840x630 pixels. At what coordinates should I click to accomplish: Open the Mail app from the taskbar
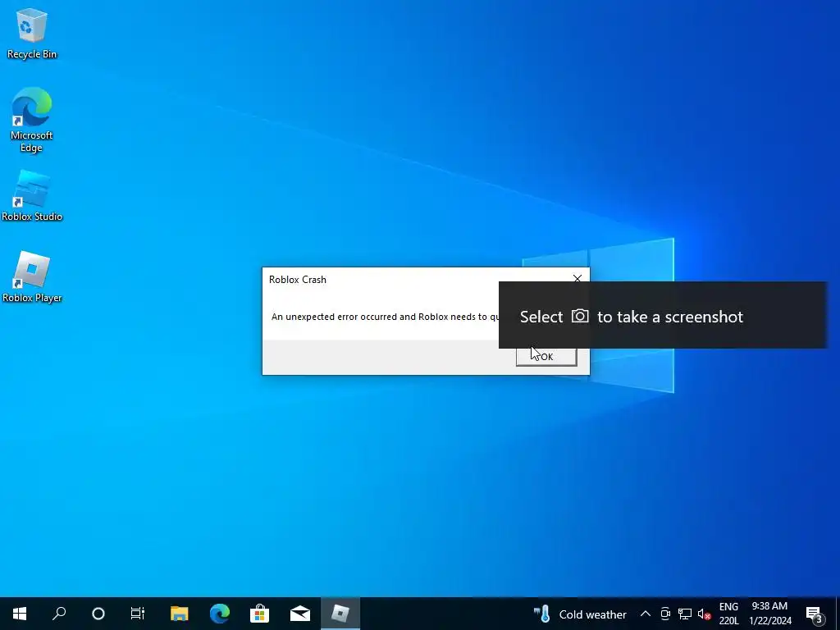point(300,614)
